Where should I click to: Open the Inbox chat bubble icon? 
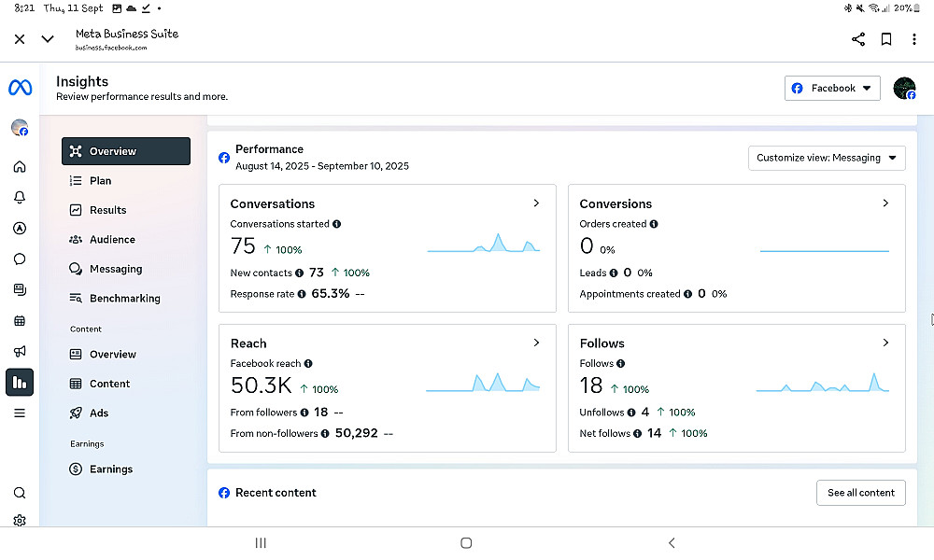click(x=20, y=259)
